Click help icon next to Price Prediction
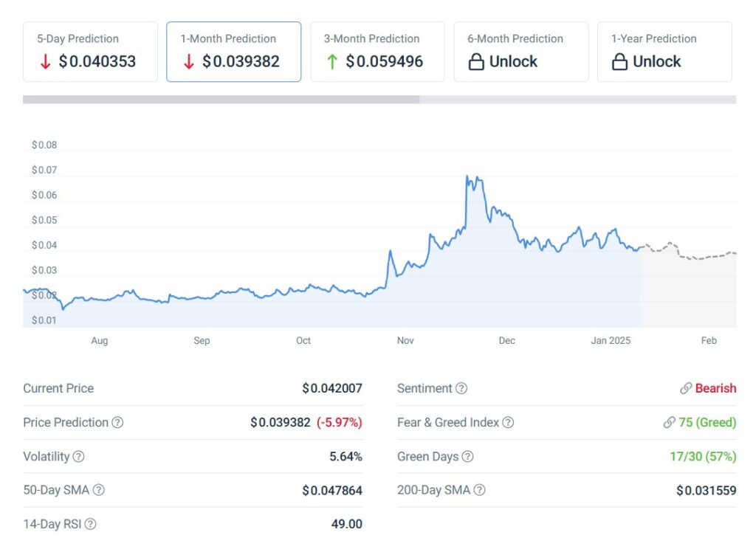 click(117, 423)
